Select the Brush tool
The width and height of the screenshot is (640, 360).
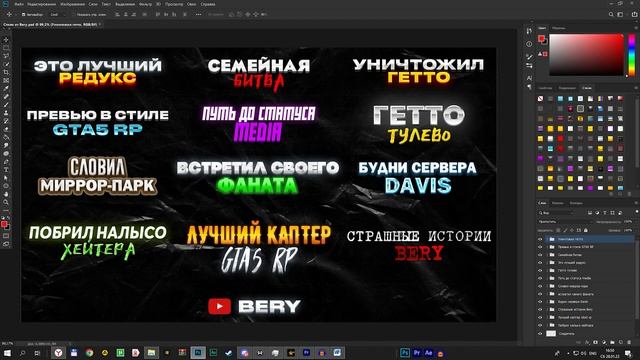click(x=6, y=105)
